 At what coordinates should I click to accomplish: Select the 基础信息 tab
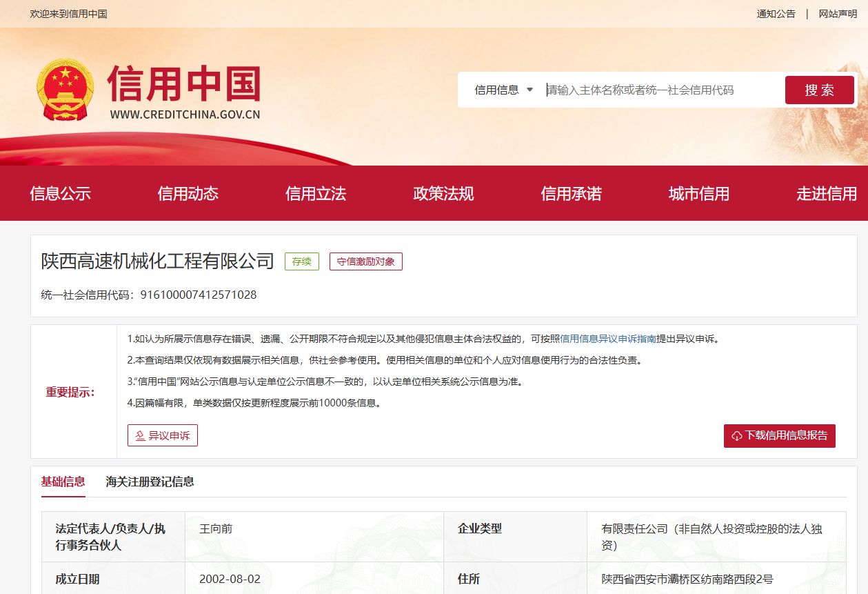point(63,482)
